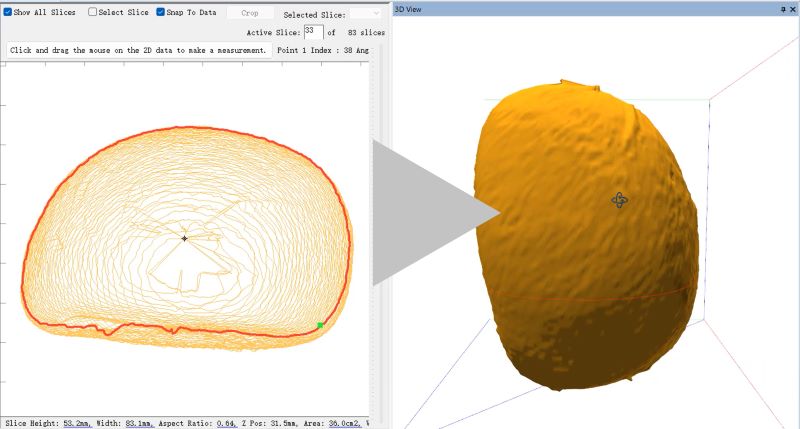Viewport: 800px width, 429px height.
Task: Click the Point 1 Index readout
Action: pos(325,50)
